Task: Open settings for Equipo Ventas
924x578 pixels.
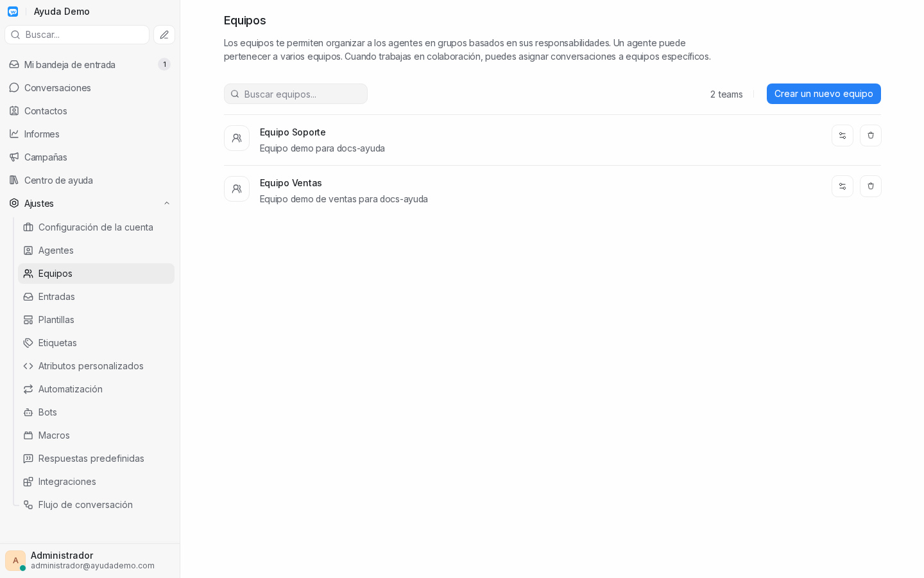Action: click(843, 186)
